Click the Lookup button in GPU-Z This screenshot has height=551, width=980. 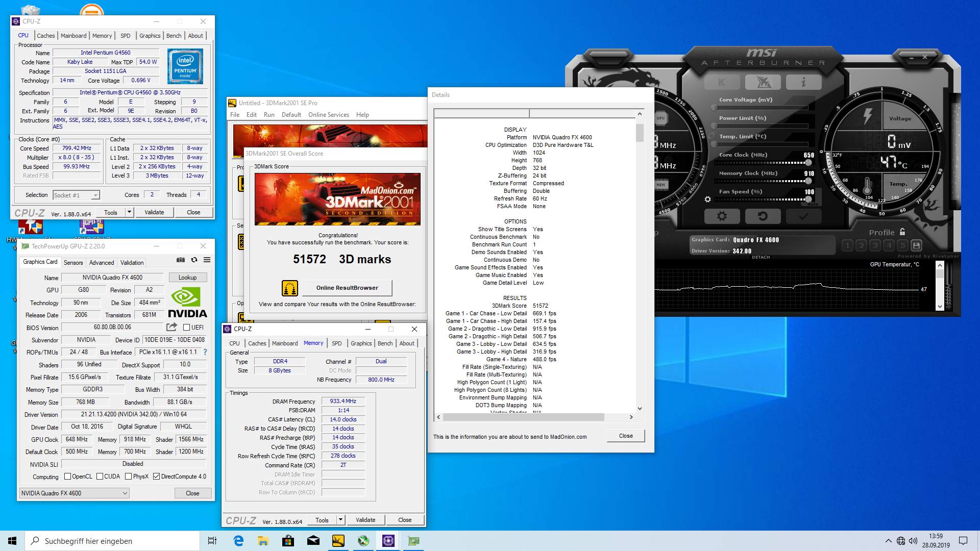pyautogui.click(x=187, y=278)
